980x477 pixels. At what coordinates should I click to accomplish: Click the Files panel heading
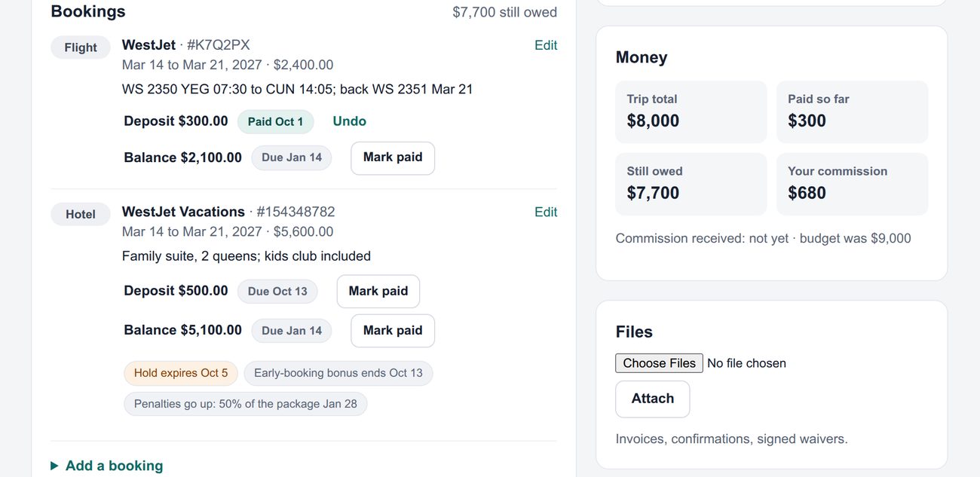(634, 332)
